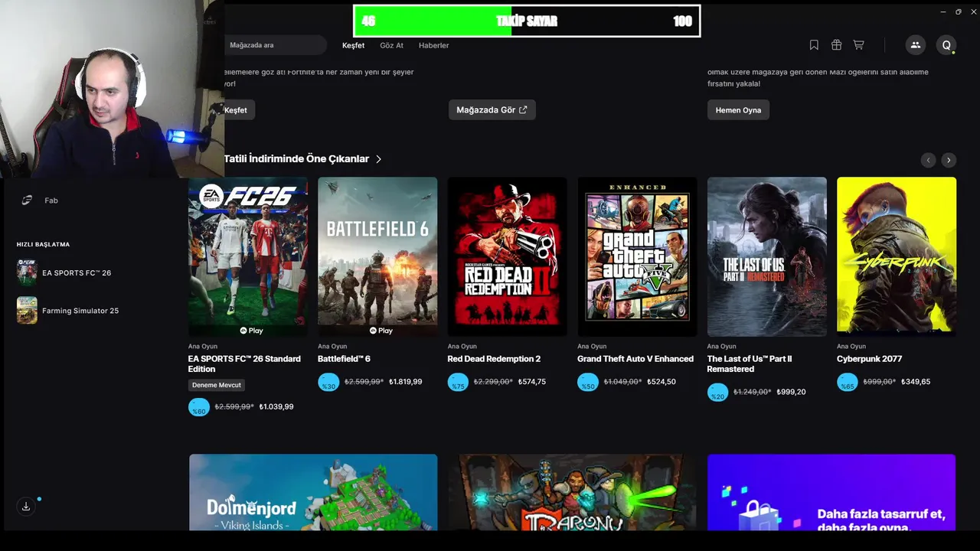
Task: Expand Tatili İndiriminde Öne Çıkanlar section
Action: [x=302, y=159]
